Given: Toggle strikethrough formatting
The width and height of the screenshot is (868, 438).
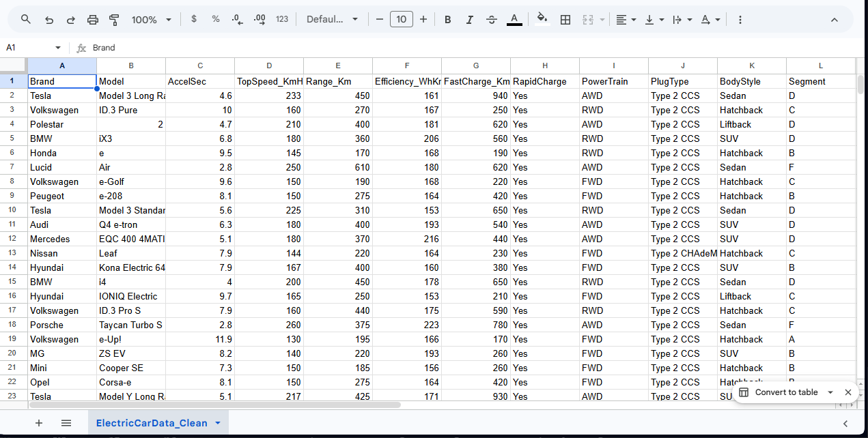Looking at the screenshot, I should coord(492,20).
